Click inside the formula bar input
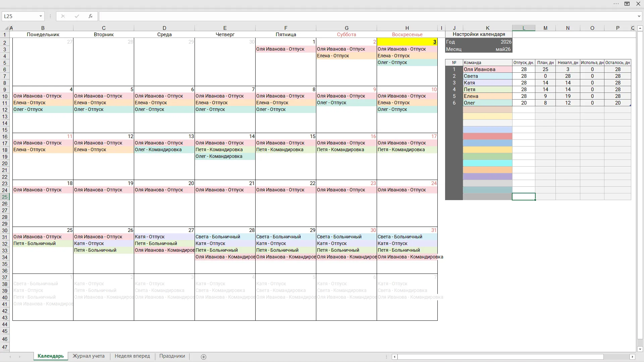The width and height of the screenshot is (644, 362). [x=367, y=16]
